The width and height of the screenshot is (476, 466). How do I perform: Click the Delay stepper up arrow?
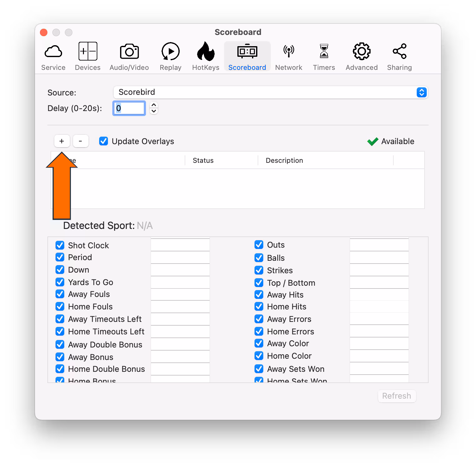coord(154,105)
